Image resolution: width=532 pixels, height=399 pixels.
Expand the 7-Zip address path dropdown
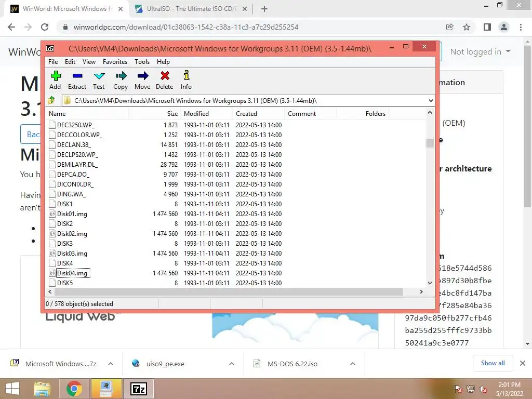431,100
